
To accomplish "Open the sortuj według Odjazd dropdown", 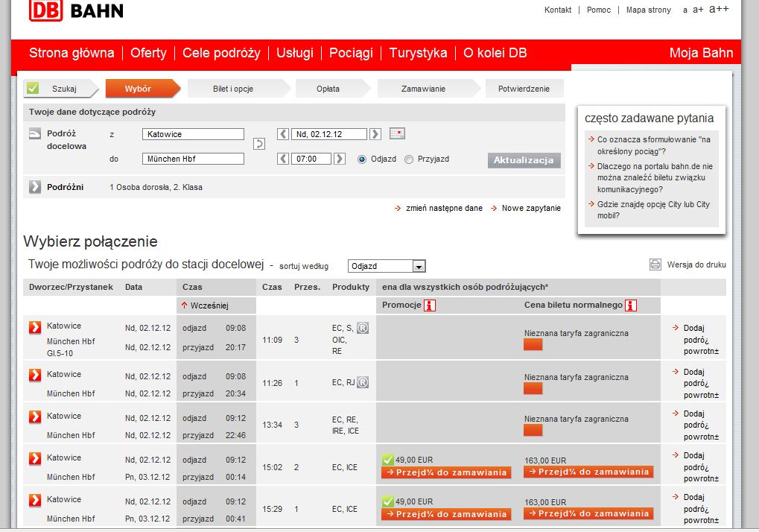I will pos(387,266).
